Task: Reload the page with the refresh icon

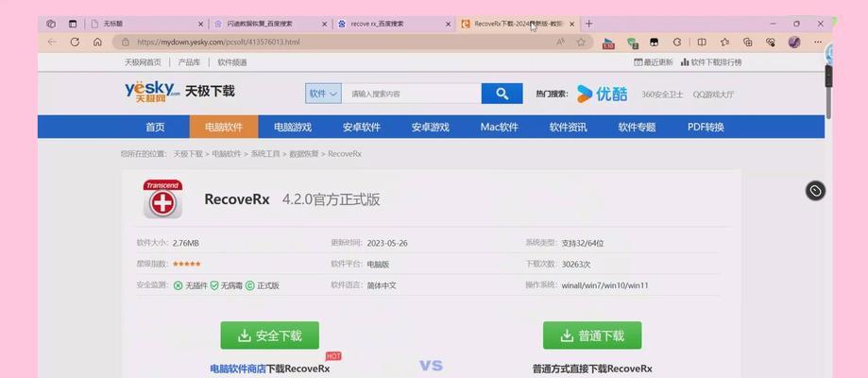Action: 75,42
